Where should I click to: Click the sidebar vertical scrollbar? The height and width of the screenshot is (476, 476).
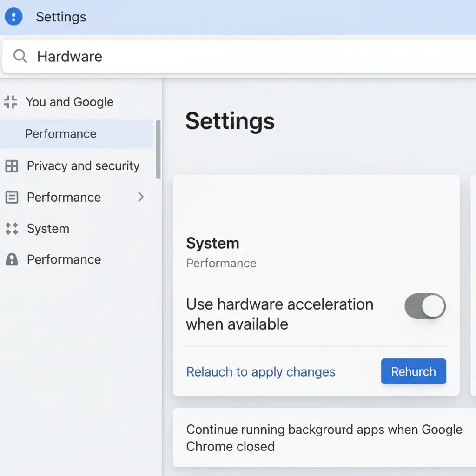click(158, 149)
